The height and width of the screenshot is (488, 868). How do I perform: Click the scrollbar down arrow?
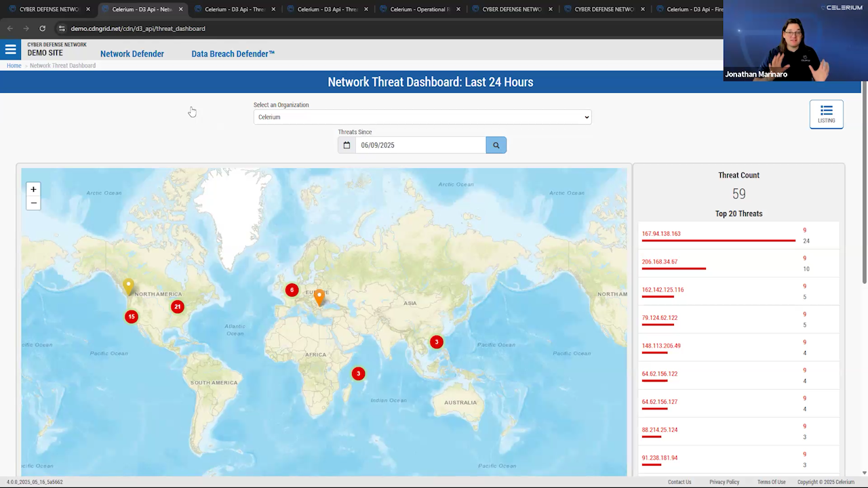click(864, 472)
